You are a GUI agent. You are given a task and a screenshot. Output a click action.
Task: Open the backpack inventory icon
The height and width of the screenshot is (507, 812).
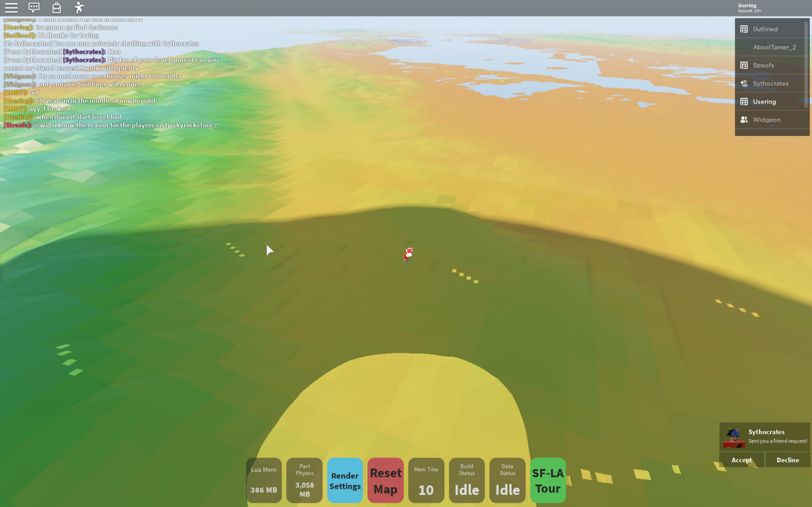[56, 8]
